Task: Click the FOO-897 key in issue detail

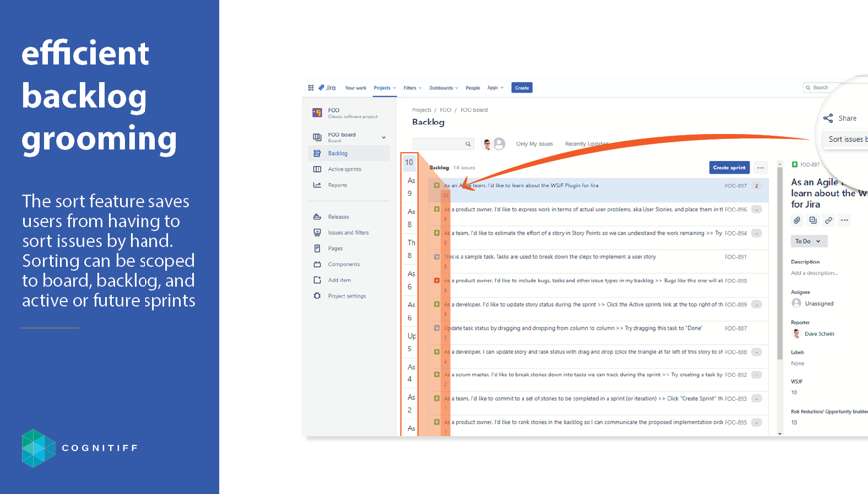Action: coord(810,165)
